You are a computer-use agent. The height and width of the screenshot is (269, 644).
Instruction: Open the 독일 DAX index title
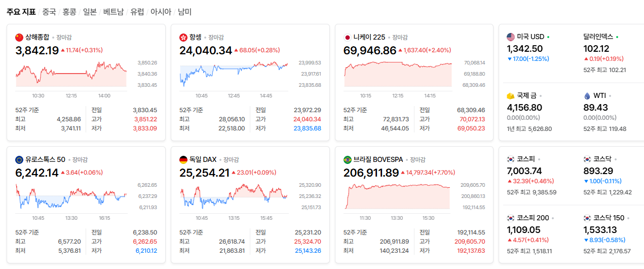(x=203, y=159)
